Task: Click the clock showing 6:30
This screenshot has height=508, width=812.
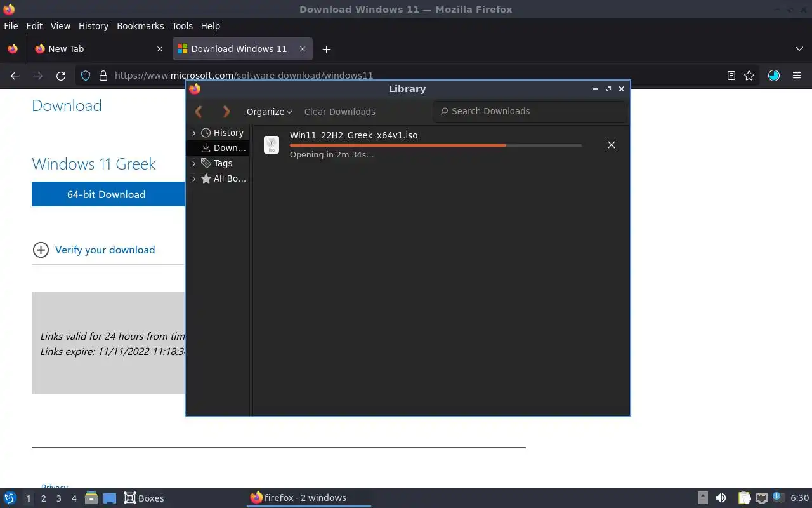Action: pyautogui.click(x=799, y=498)
